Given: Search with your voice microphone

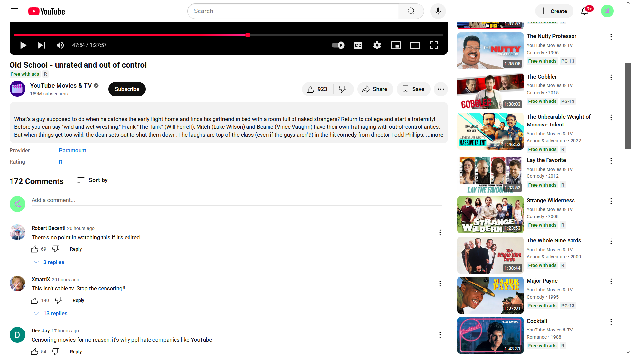Looking at the screenshot, I should [438, 11].
